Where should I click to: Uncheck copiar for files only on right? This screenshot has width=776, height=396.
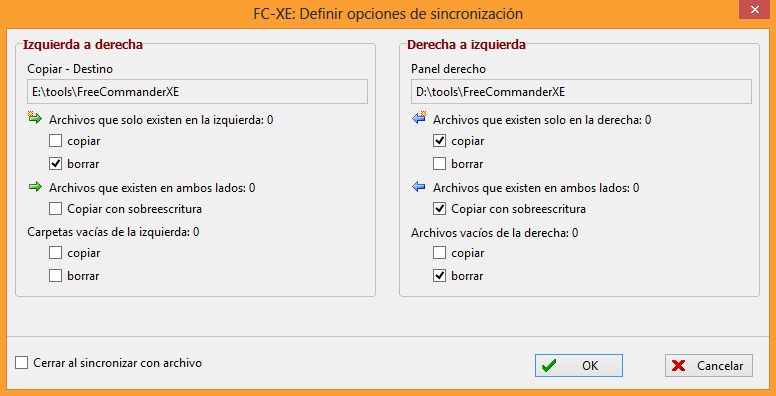coord(439,141)
